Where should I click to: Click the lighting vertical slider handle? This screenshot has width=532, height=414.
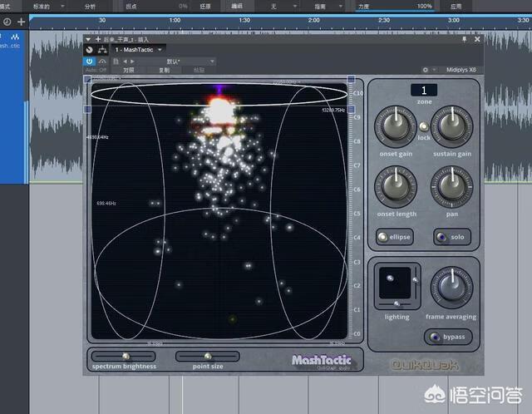pos(416,280)
